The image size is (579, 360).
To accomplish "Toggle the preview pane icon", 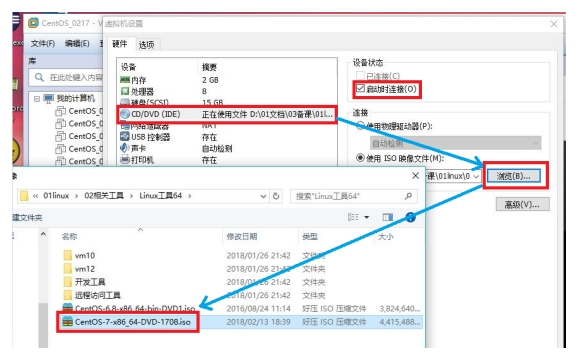I will 387,217.
